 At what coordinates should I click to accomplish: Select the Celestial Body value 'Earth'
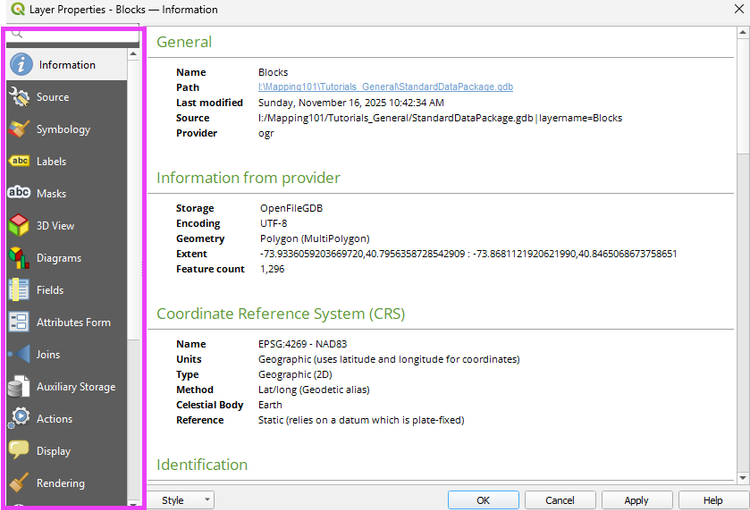tap(270, 405)
